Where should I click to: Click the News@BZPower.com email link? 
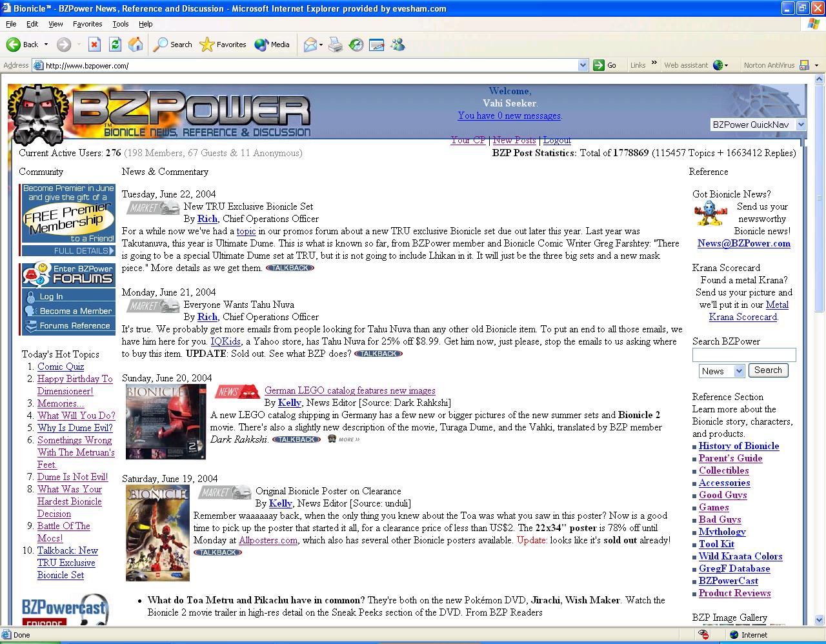coord(744,243)
